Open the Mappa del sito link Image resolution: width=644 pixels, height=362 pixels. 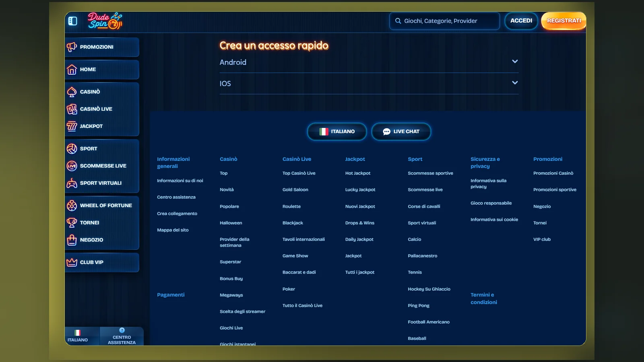click(173, 230)
